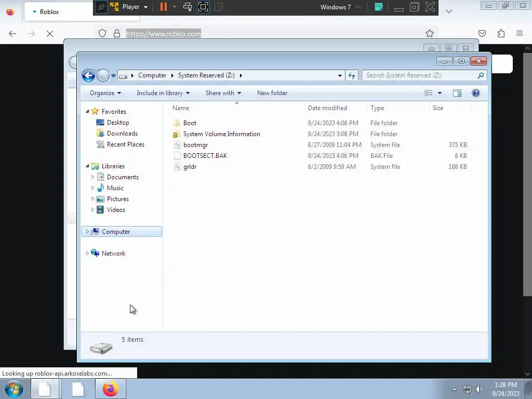The height and width of the screenshot is (399, 532).
Task: Click the drive icon in the address bar
Action: (x=123, y=76)
